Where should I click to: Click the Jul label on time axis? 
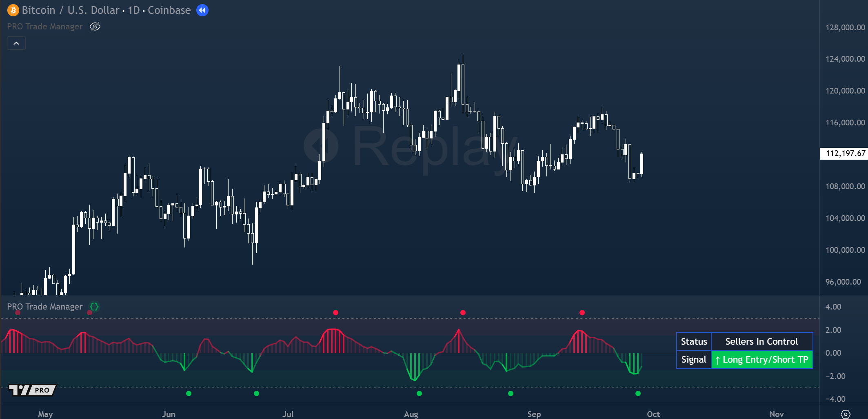pos(288,414)
